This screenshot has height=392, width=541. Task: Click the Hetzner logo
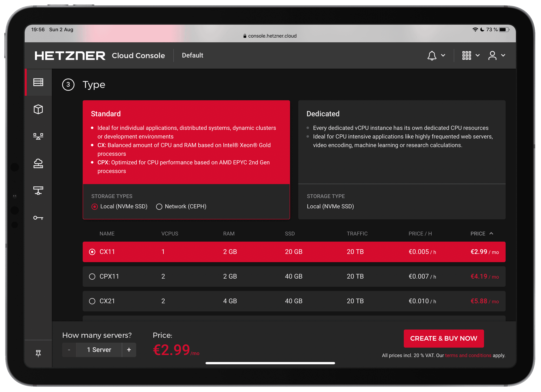[x=70, y=55]
